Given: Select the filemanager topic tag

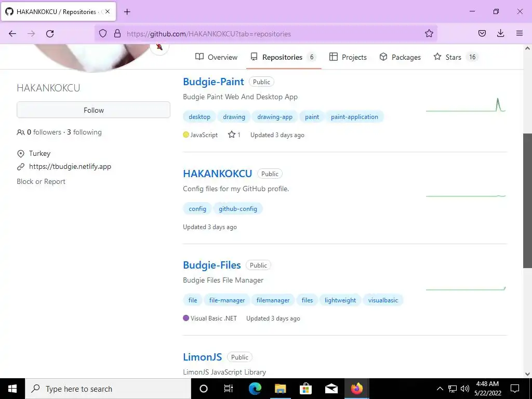Looking at the screenshot, I should tap(273, 300).
